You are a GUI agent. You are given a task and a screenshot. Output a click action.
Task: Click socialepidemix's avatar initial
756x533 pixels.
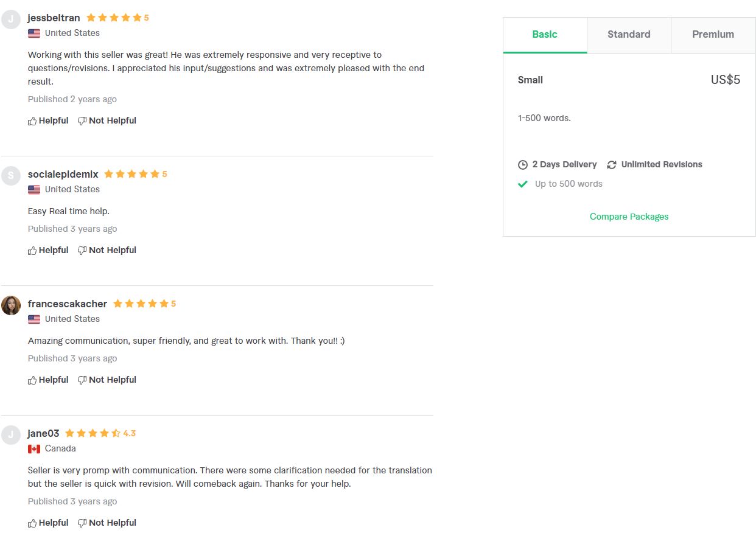tap(11, 176)
